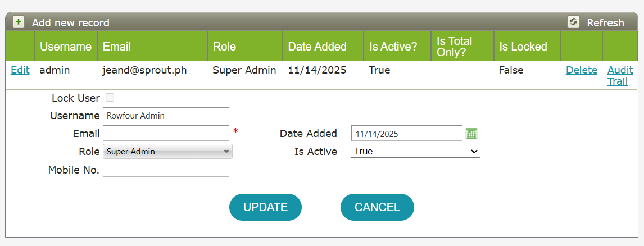Click the Date Added text field
644x246 pixels.
pyautogui.click(x=406, y=134)
